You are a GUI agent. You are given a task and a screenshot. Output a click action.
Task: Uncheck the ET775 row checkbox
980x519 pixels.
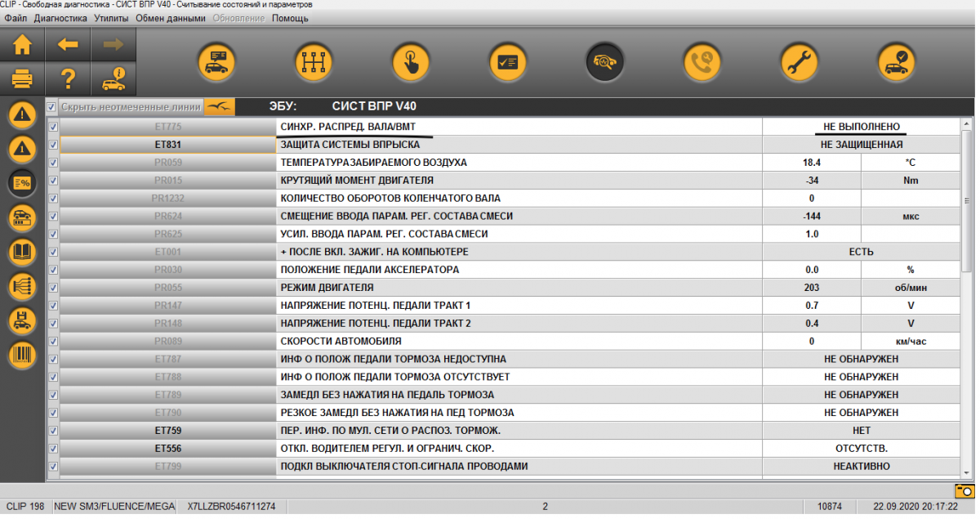(53, 127)
